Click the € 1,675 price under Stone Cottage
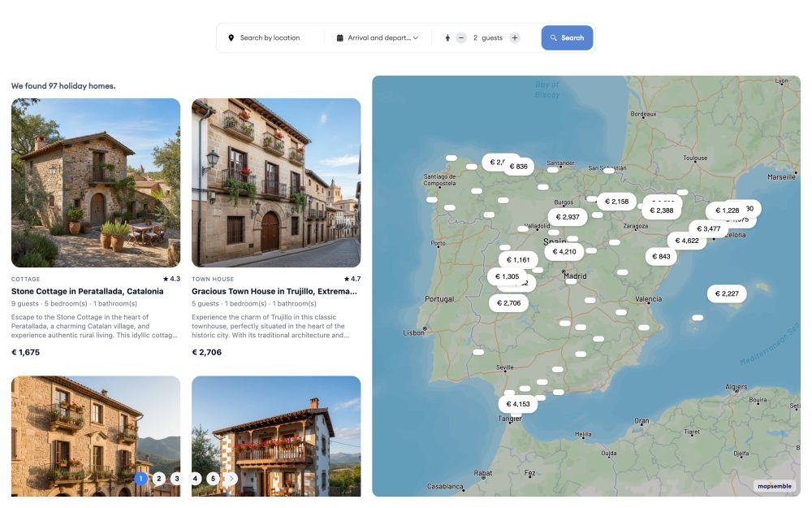 [x=25, y=352]
